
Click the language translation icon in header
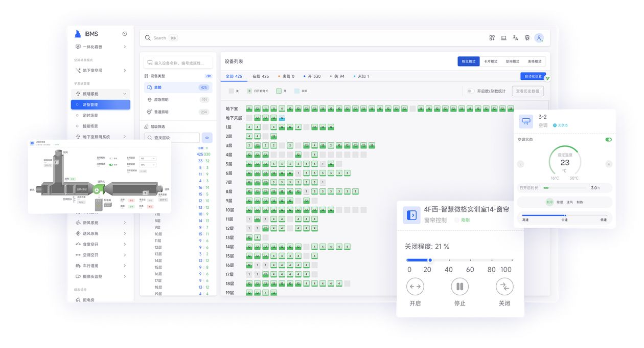(515, 38)
